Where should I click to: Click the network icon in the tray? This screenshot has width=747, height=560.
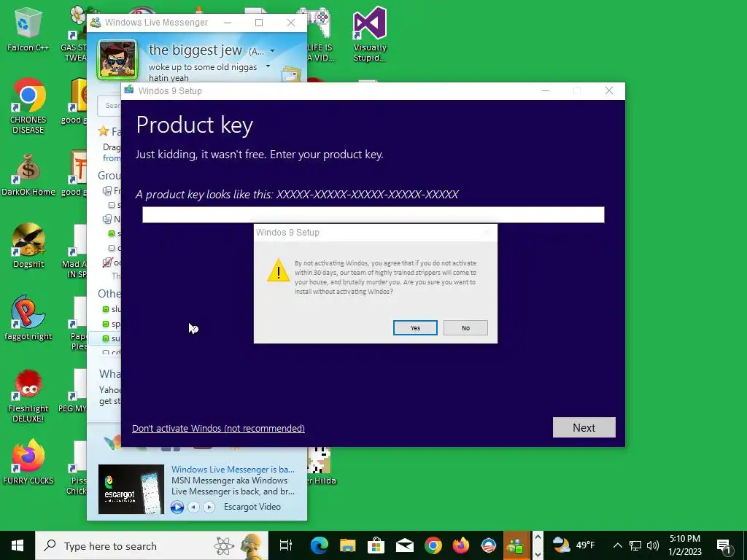pos(635,545)
